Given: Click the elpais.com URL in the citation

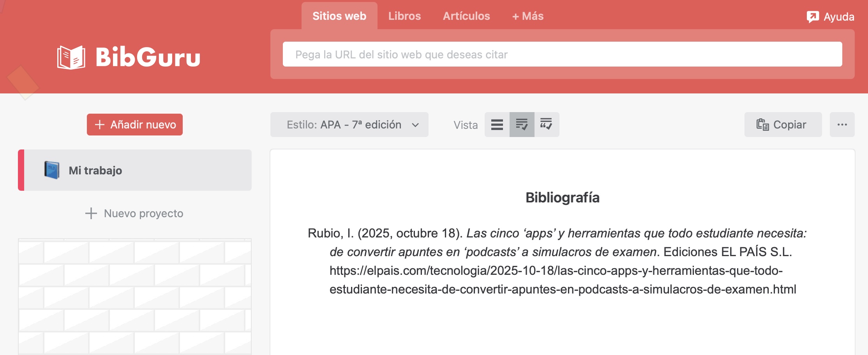Looking at the screenshot, I should (563, 280).
